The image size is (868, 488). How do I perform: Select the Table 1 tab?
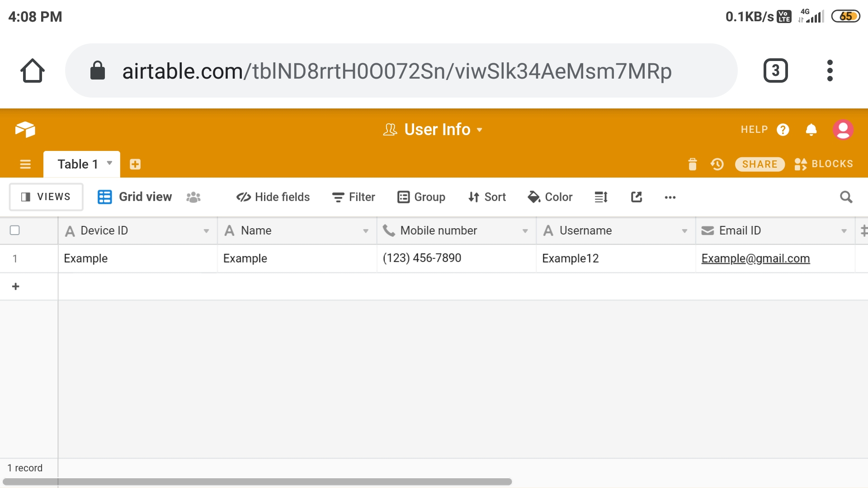click(x=82, y=164)
